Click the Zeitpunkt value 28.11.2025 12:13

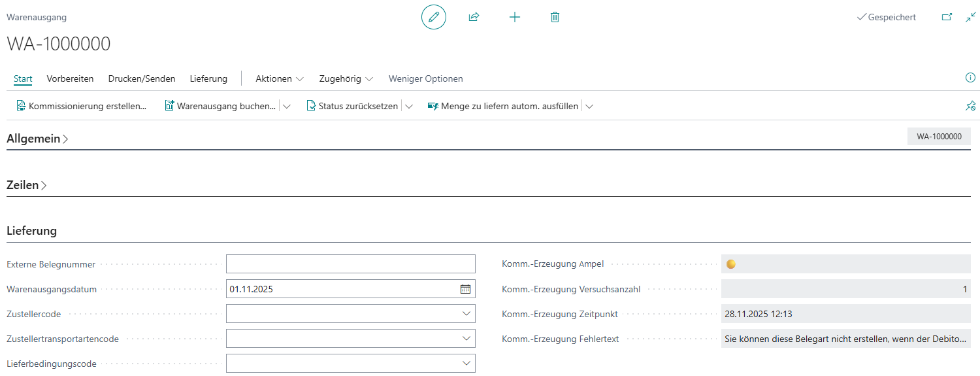[x=845, y=314]
